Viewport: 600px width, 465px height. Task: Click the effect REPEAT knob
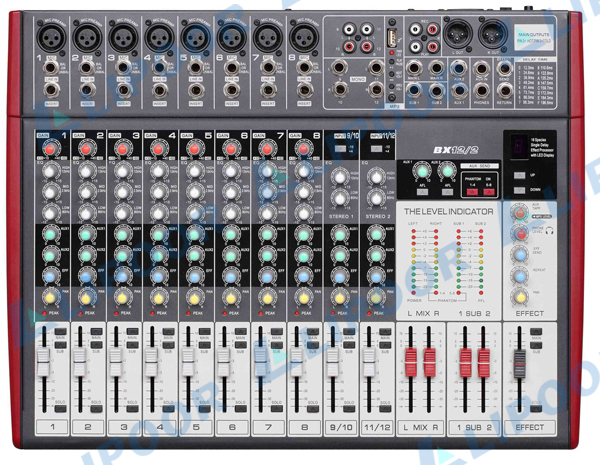(520, 275)
